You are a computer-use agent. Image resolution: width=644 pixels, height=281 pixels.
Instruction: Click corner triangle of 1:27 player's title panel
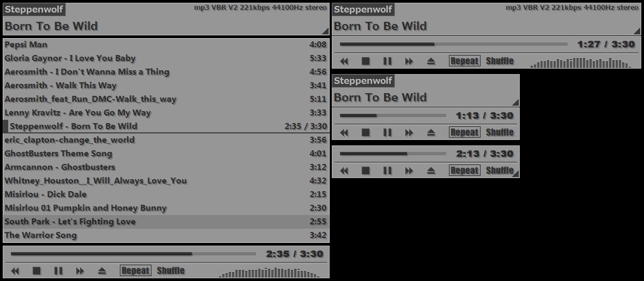pos(637,31)
